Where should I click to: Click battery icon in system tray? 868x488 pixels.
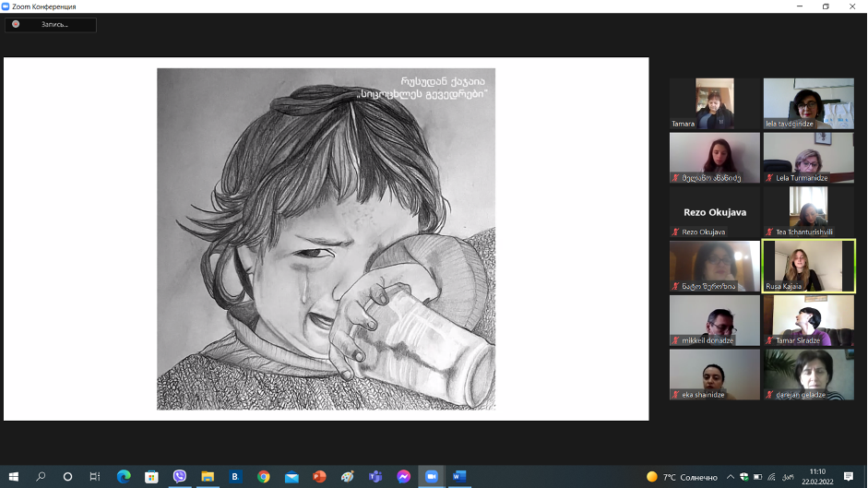click(x=758, y=477)
